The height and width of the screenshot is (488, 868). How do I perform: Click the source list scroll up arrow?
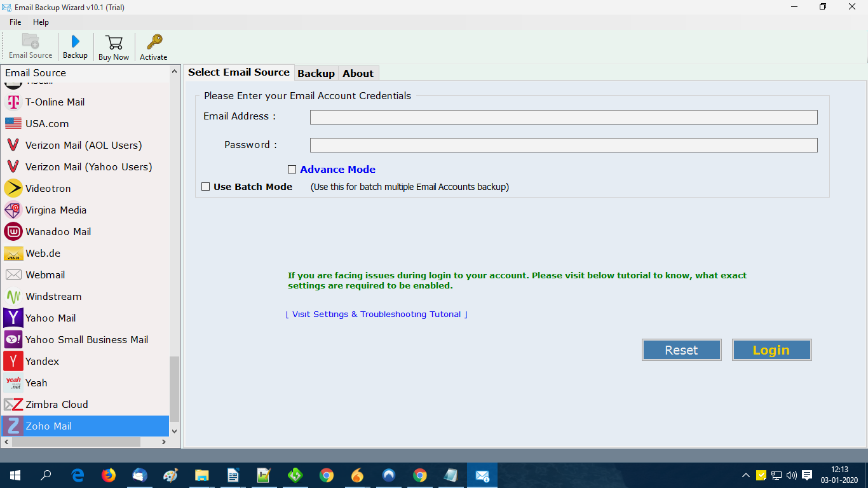click(175, 72)
